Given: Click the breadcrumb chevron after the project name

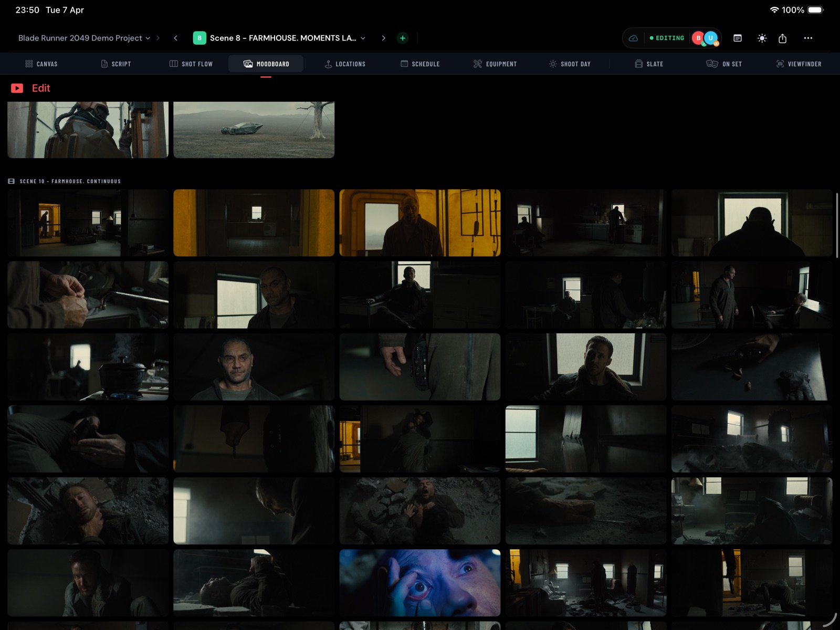Looking at the screenshot, I should click(158, 38).
